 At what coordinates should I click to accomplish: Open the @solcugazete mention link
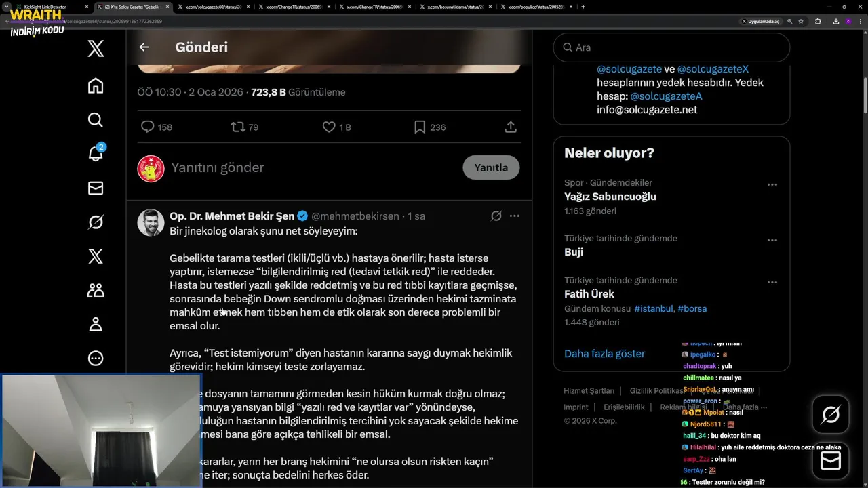[x=629, y=69]
